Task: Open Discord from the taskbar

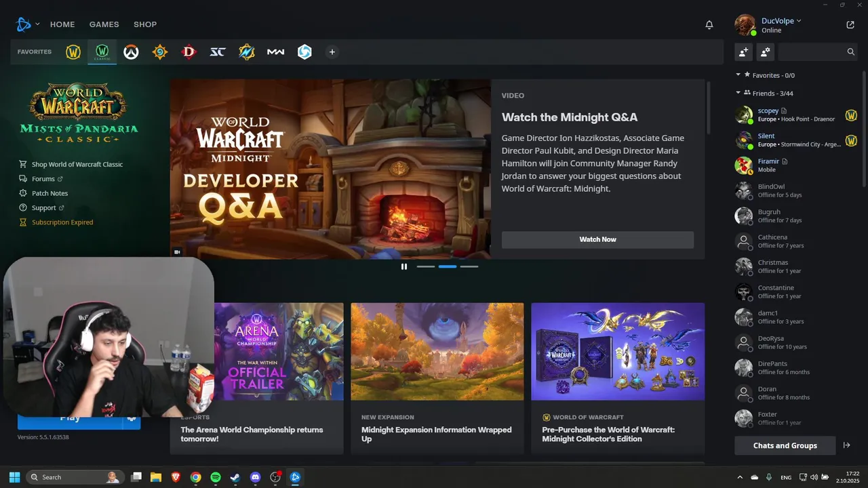Action: [255, 477]
